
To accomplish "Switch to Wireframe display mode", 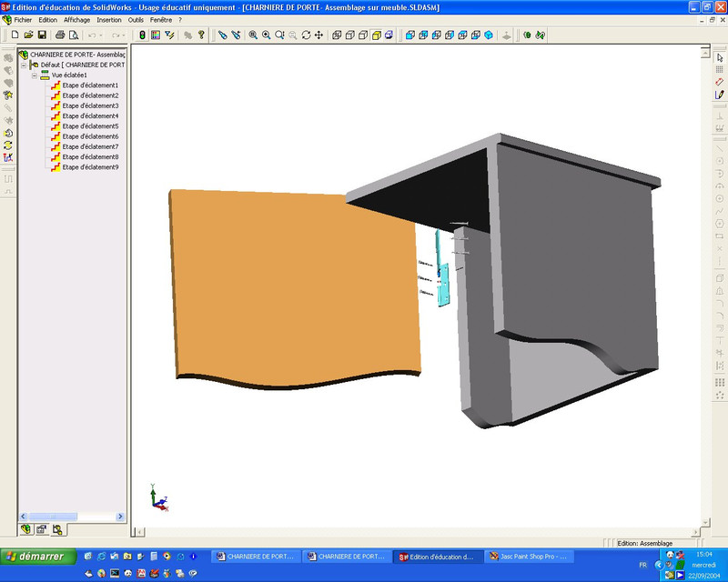I will pyautogui.click(x=335, y=35).
